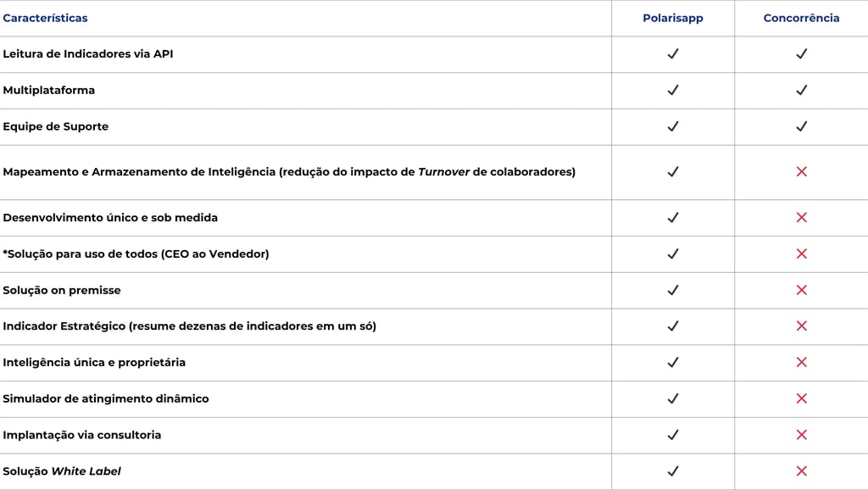Click Concorrência red X for Implantação via consultoria
Screen dimensions: 868x490
(x=801, y=435)
